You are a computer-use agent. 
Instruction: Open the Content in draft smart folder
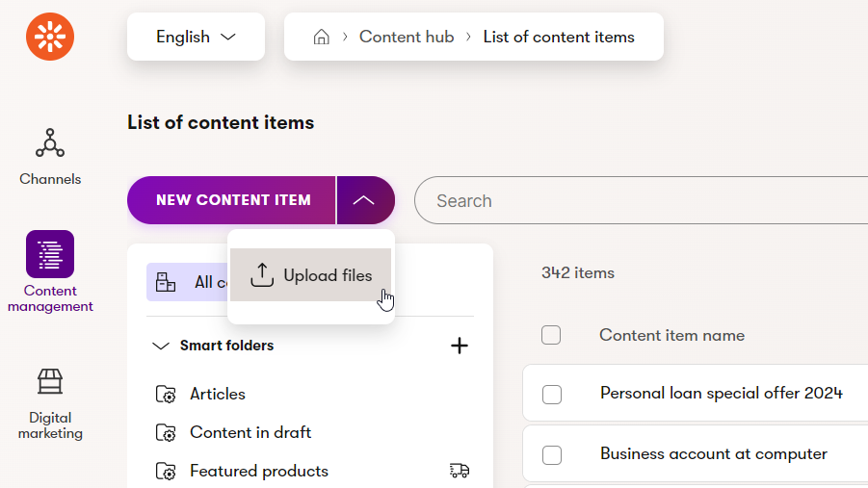(x=250, y=432)
